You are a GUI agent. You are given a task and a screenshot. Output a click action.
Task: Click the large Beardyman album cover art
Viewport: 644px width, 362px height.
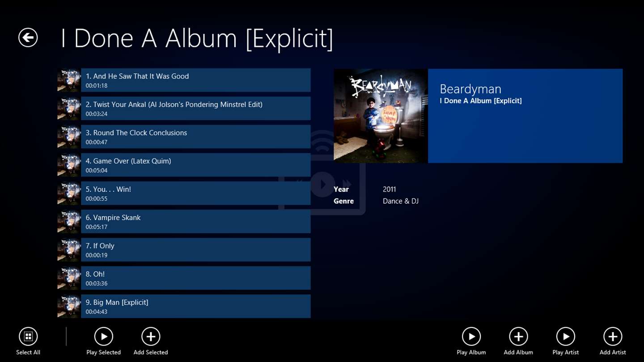coord(381,116)
